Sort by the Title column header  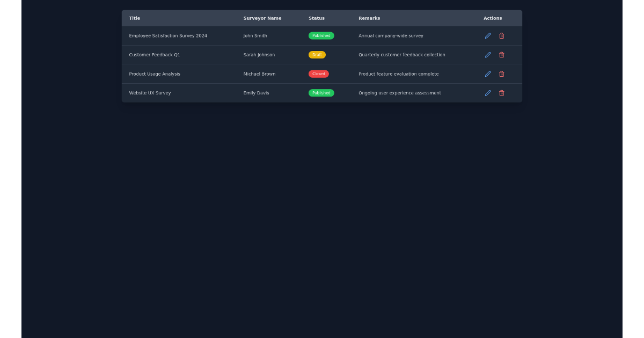pos(134,18)
